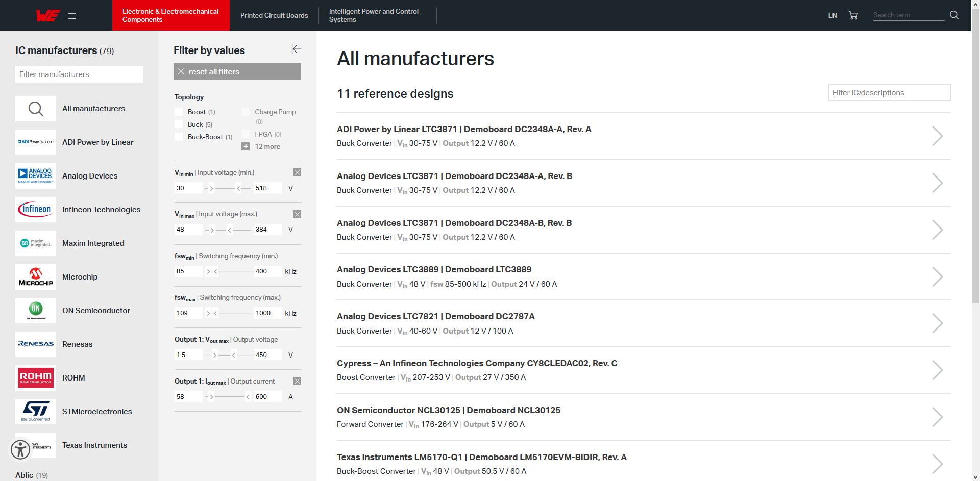
Task: Select the Renesas logo
Action: tap(36, 344)
